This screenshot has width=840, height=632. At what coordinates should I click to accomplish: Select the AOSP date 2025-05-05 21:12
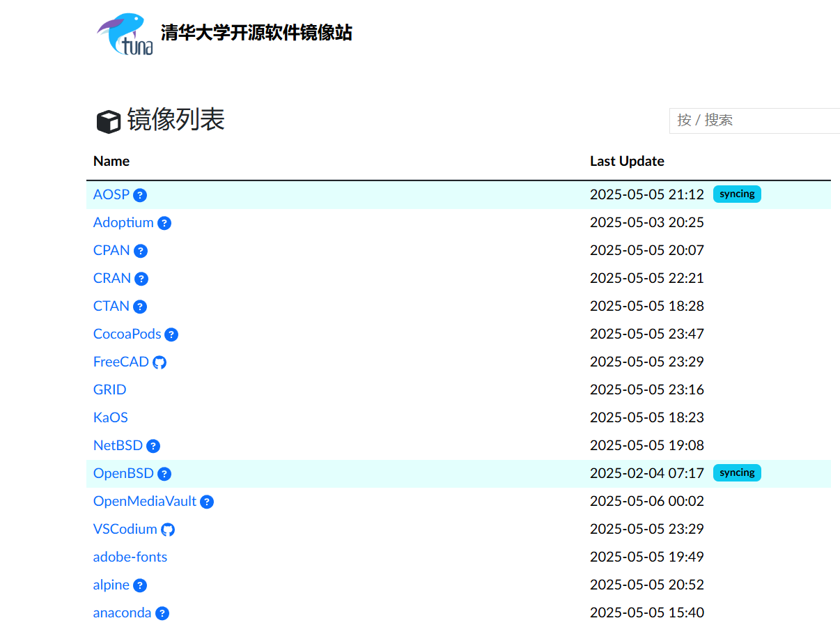tap(647, 194)
